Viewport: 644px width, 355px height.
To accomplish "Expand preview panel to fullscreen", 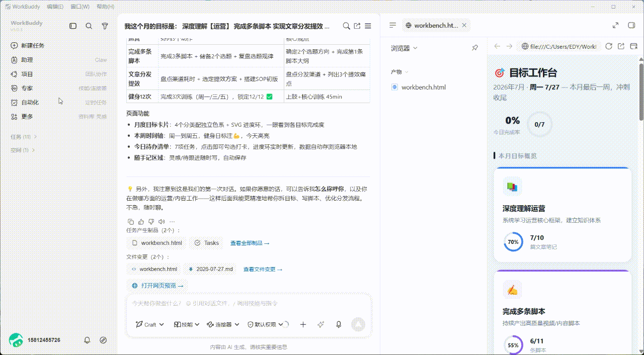I will [615, 25].
